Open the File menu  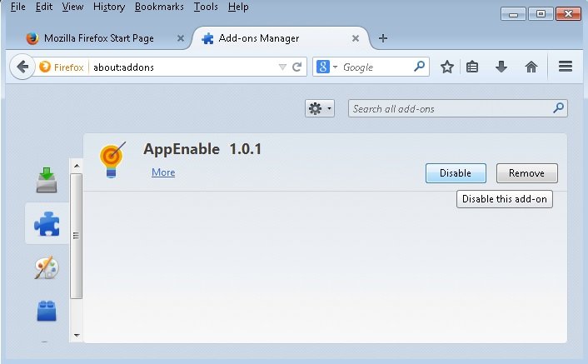point(18,7)
